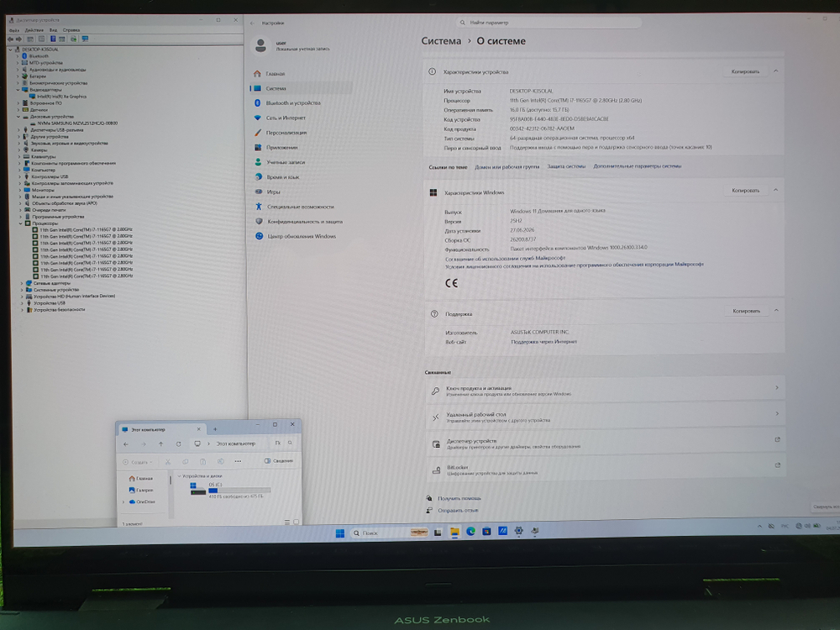Copy Поддержка info with Копировать button
Screen dimensions: 840x630
pyautogui.click(x=746, y=311)
